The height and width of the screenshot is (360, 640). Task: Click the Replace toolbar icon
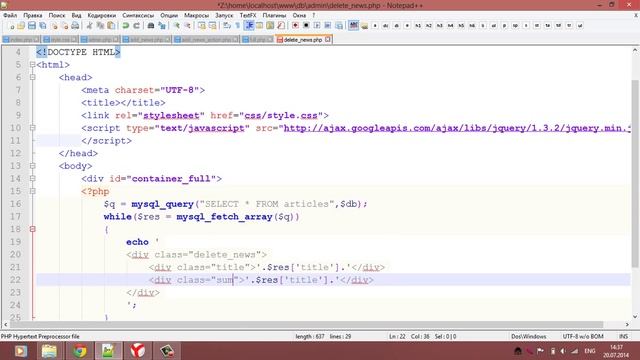tap(162, 26)
